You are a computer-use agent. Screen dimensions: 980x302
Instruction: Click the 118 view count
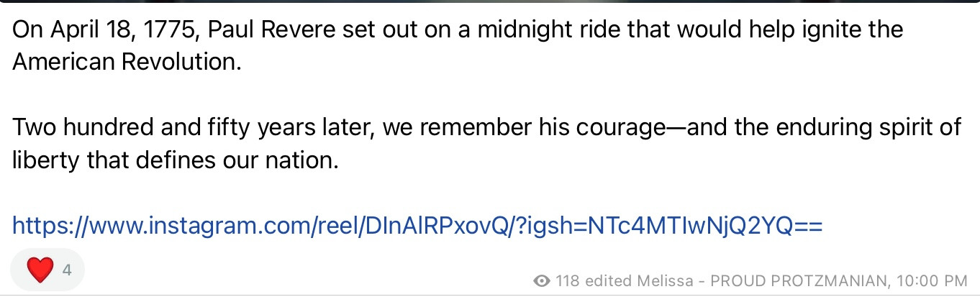point(568,280)
